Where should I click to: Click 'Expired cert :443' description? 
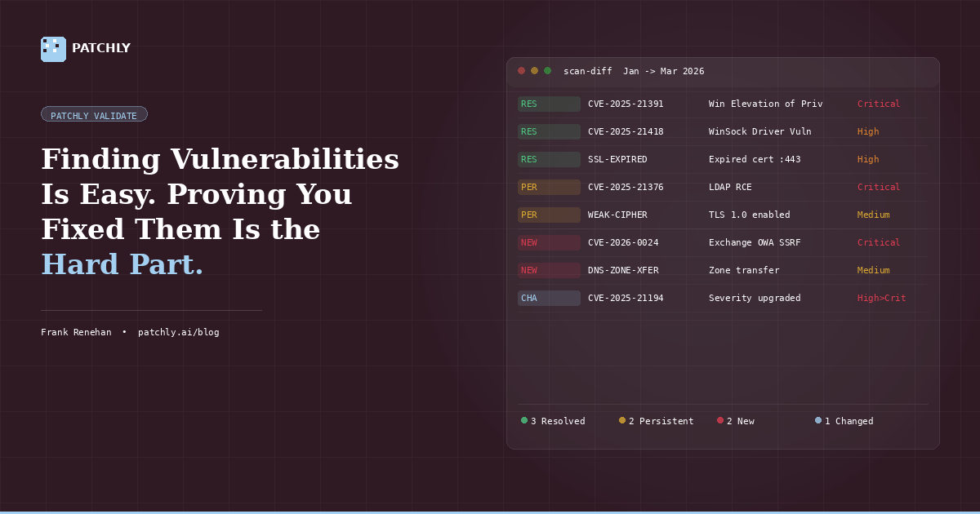pos(755,159)
